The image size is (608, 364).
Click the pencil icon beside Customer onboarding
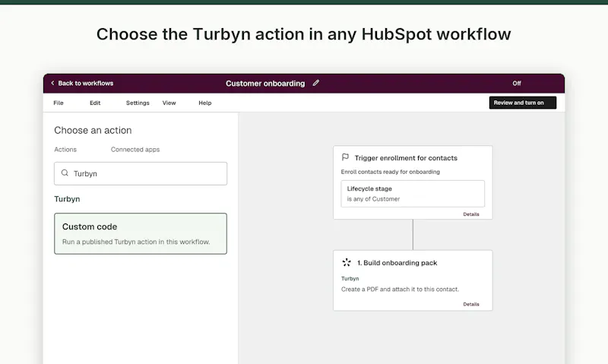pyautogui.click(x=316, y=83)
